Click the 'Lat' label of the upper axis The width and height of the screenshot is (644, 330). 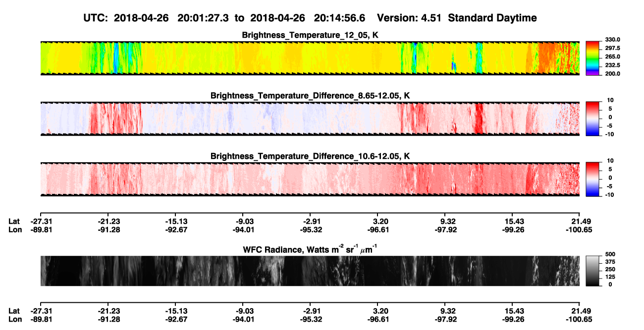14,221
